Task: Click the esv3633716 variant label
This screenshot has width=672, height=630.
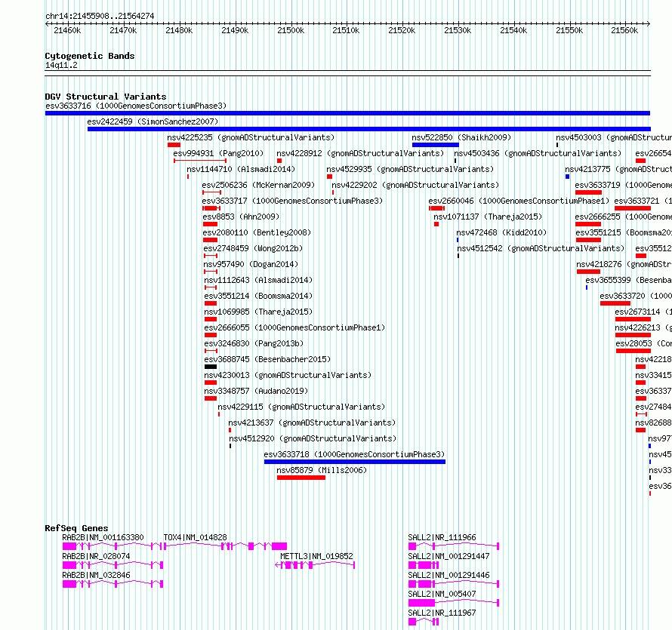Action: tap(136, 106)
